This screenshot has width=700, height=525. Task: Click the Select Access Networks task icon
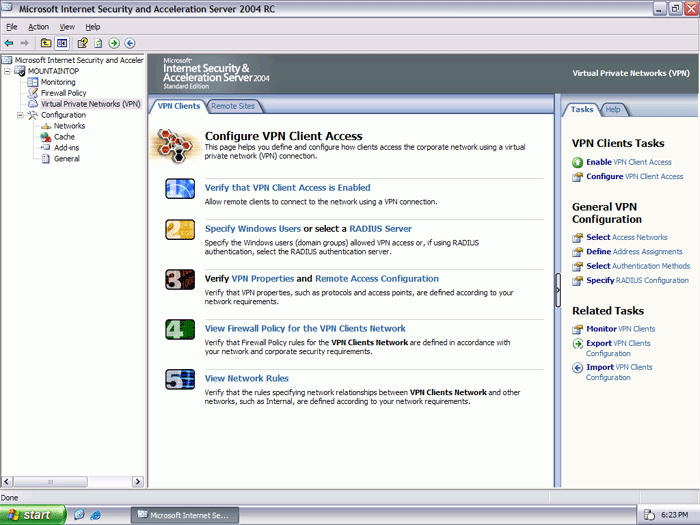pyautogui.click(x=577, y=238)
